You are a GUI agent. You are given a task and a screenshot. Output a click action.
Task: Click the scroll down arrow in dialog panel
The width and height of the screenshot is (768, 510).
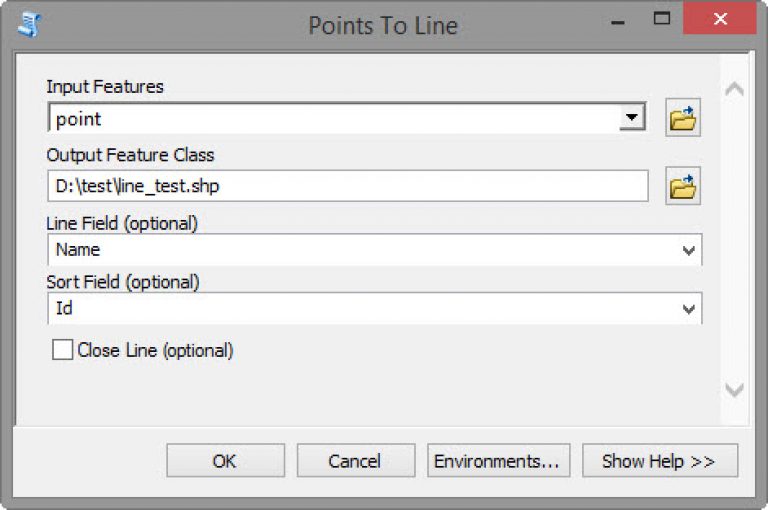pos(734,389)
